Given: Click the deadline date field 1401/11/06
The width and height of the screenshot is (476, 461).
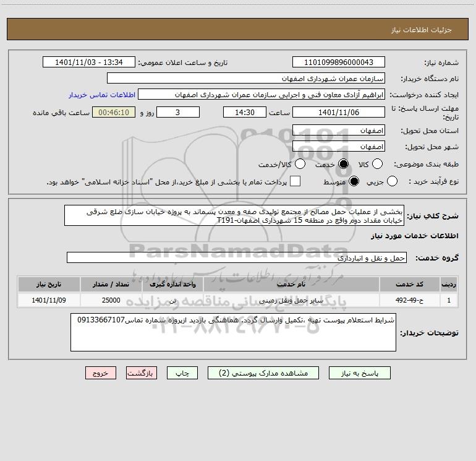Looking at the screenshot, I should point(339,112).
